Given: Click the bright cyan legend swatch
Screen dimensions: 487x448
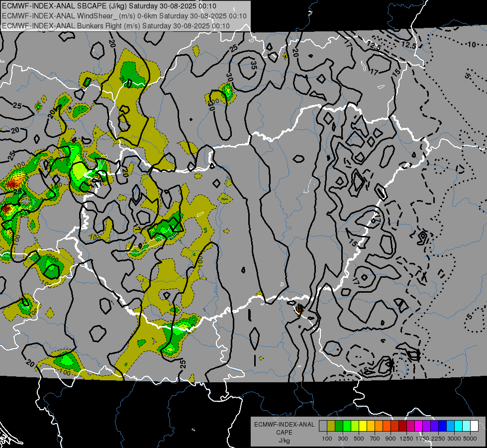Looking at the screenshot, I should 459,426.
